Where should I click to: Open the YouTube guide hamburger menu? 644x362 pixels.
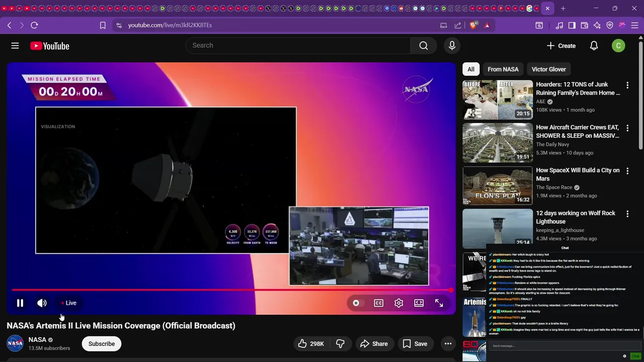tap(15, 46)
